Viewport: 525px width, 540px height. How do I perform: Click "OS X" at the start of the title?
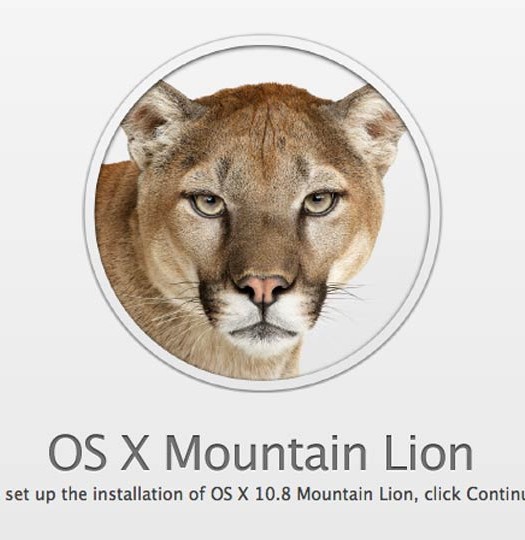pyautogui.click(x=99, y=452)
